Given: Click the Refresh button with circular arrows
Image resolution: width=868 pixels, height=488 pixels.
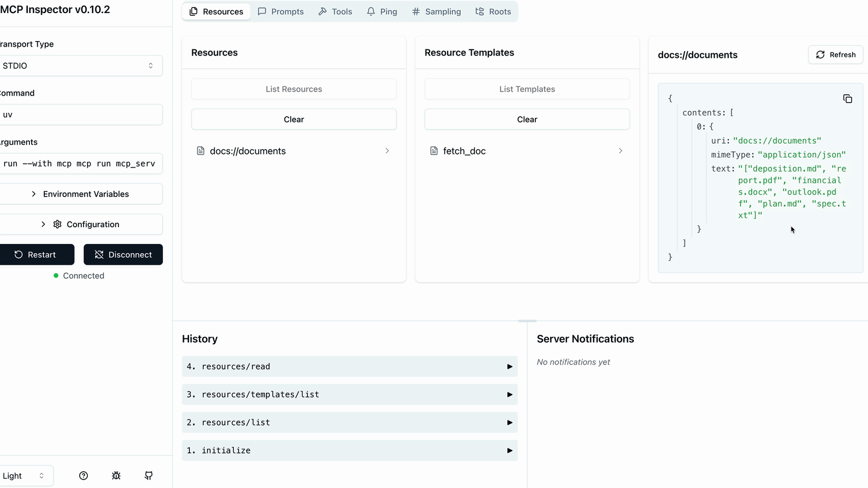Looking at the screenshot, I should click(x=835, y=55).
